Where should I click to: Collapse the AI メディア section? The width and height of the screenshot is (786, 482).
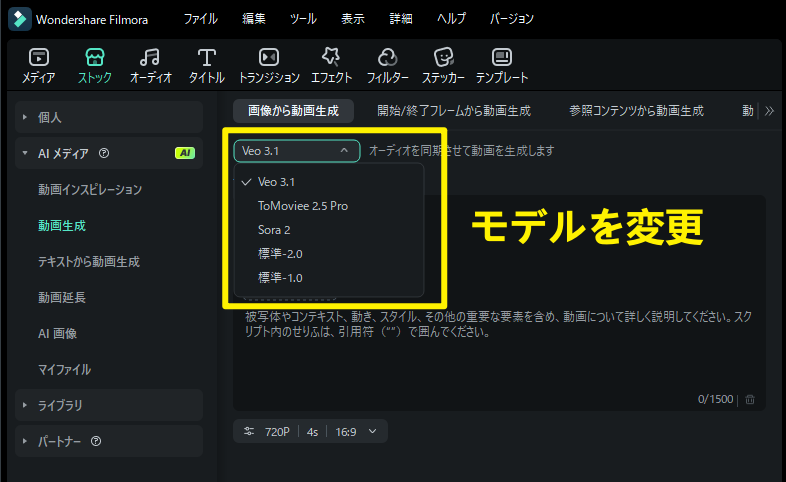109,153
